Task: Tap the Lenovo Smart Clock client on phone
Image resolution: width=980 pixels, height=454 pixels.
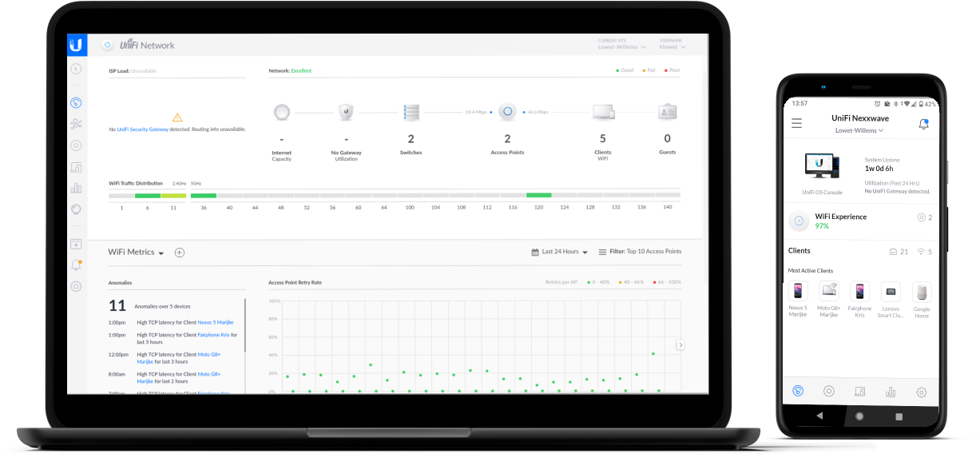Action: pos(891,300)
